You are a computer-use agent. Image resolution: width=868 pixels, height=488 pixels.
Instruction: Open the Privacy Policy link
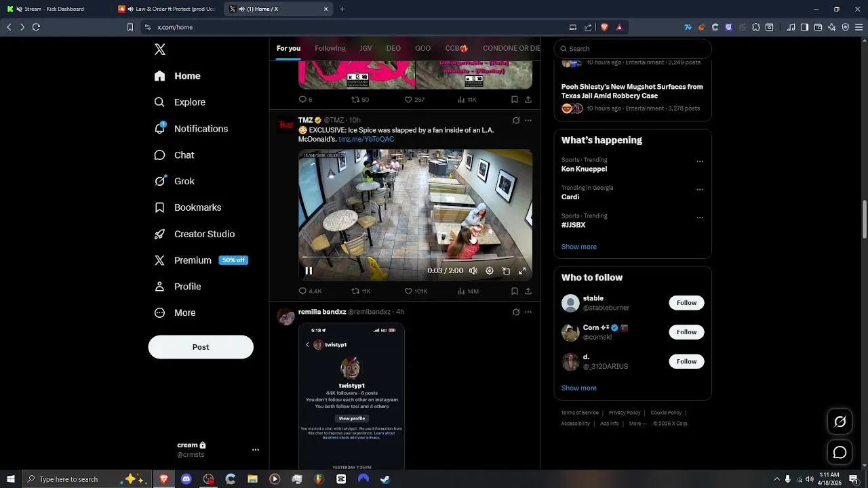[625, 413]
